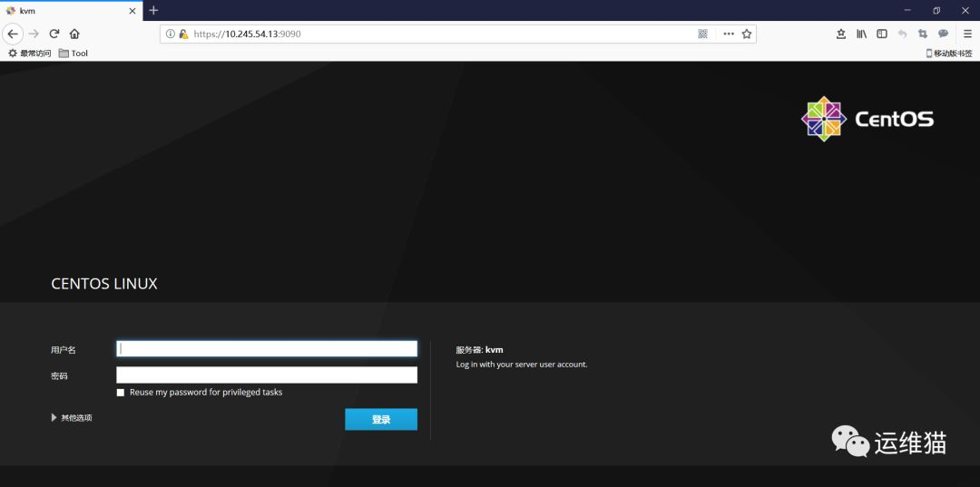980x487 pixels.
Task: Enable Reuse my password for privileged tasks
Action: [121, 393]
